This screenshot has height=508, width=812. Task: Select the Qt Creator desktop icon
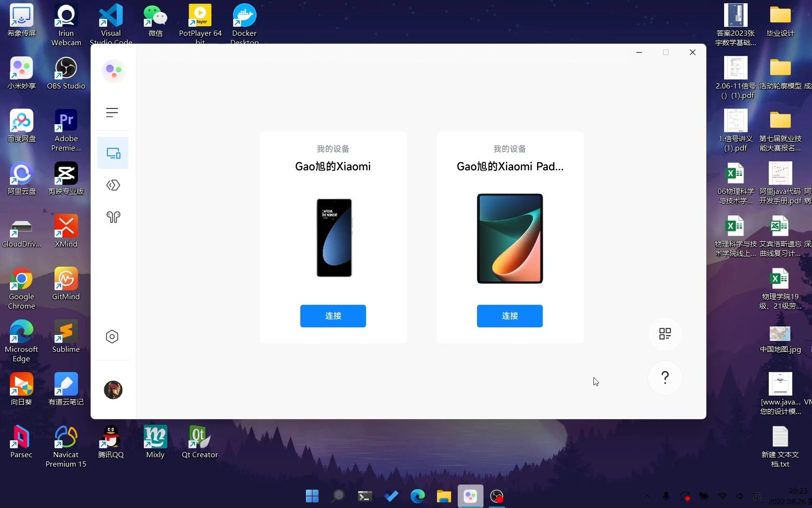coord(200,442)
